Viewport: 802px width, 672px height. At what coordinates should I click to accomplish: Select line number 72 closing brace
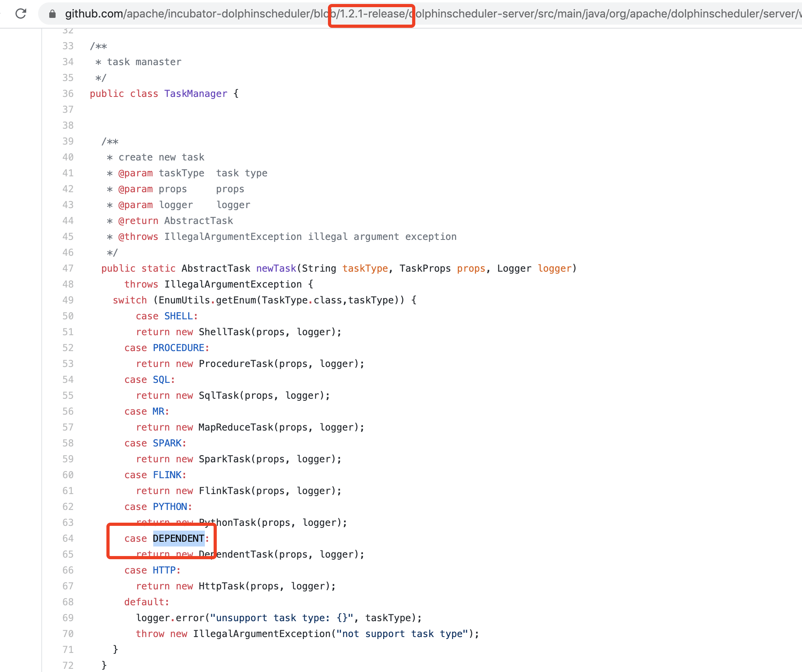68,666
